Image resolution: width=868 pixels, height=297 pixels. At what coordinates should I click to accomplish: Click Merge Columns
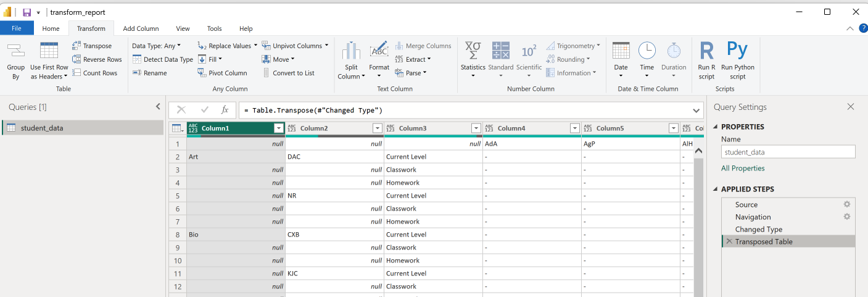coord(423,46)
